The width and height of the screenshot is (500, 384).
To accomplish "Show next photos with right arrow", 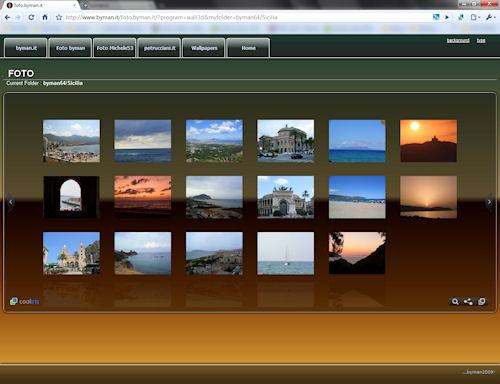I will click(489, 202).
